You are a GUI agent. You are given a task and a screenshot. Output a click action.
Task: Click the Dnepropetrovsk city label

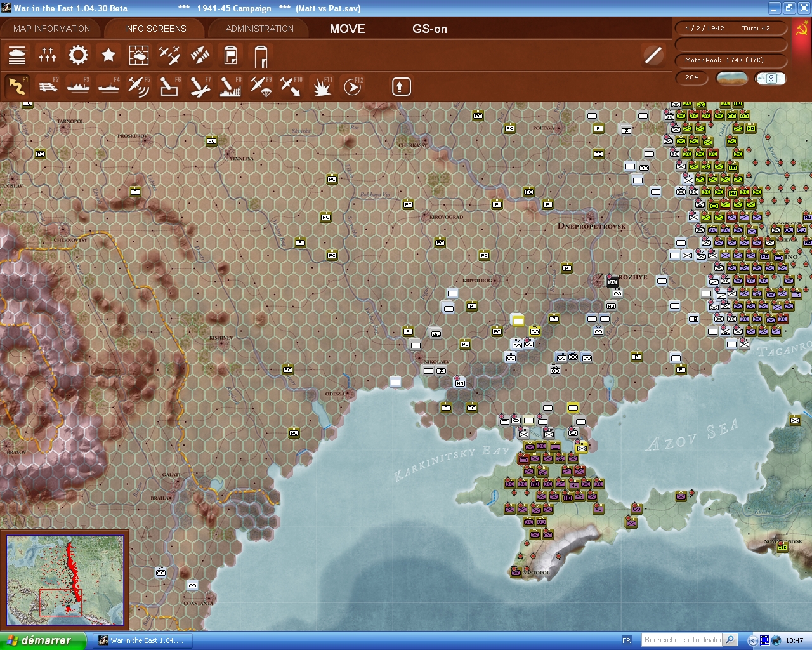point(591,226)
